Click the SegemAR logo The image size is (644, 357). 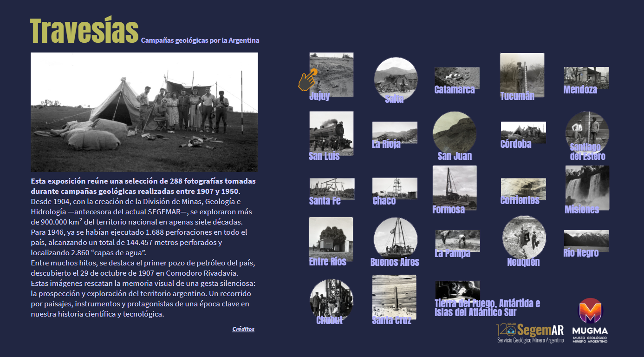coord(530,333)
